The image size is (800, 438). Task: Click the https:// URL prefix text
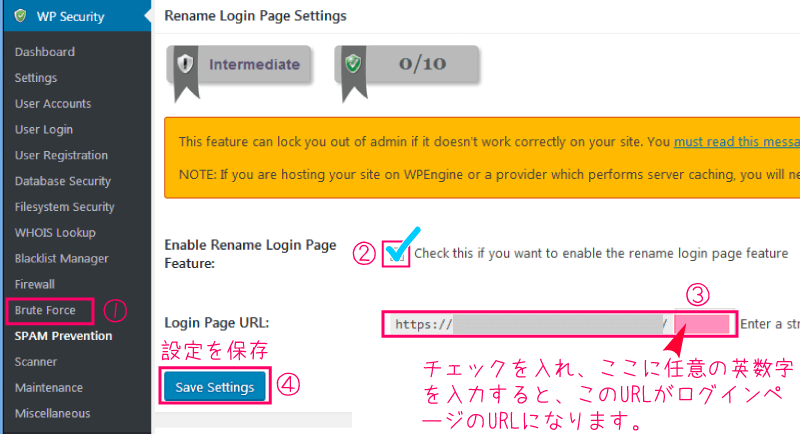click(423, 325)
